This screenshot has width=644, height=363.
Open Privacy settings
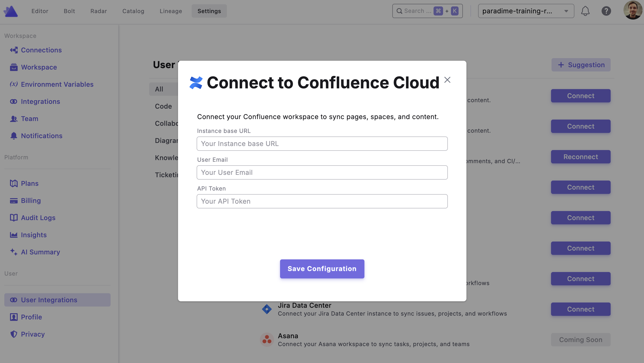coord(32,334)
